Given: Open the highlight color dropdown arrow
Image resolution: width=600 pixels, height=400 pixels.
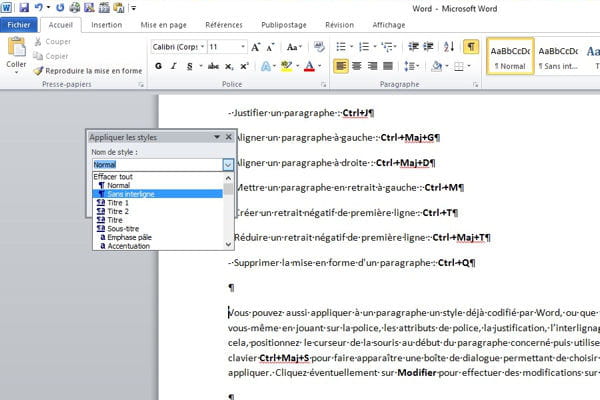Looking at the screenshot, I should click(297, 66).
